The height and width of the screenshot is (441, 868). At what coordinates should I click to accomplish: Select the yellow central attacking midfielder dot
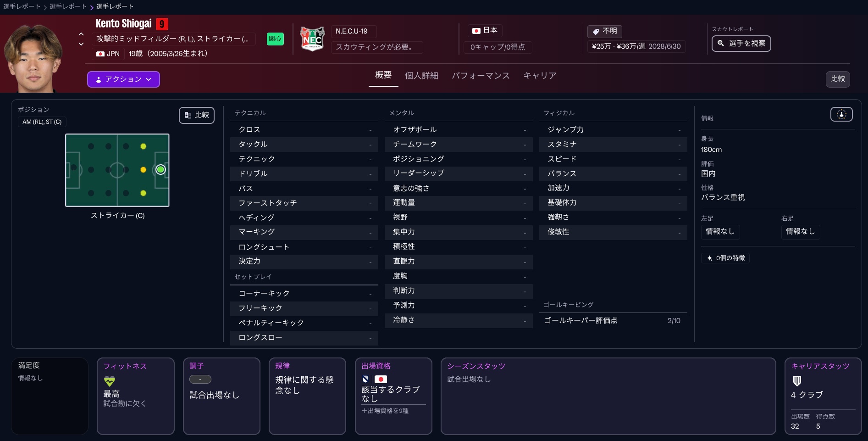143,170
